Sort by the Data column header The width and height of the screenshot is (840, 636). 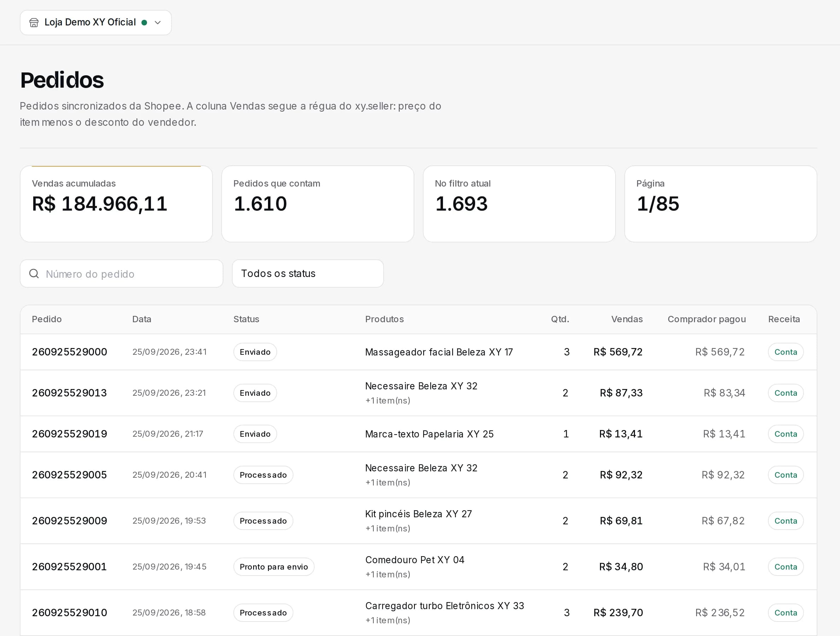click(142, 319)
